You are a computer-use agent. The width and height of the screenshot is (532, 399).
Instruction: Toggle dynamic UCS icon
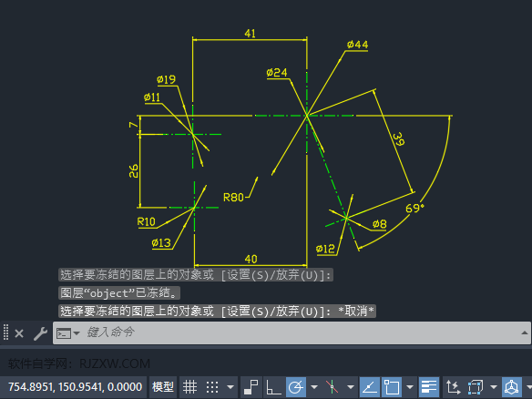click(x=453, y=387)
